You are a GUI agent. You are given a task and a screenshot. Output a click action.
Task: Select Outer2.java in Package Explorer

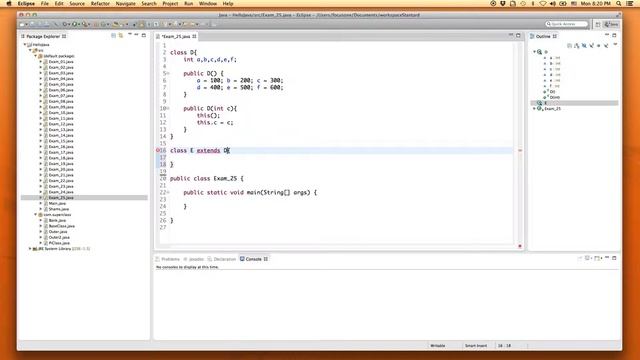(59, 238)
